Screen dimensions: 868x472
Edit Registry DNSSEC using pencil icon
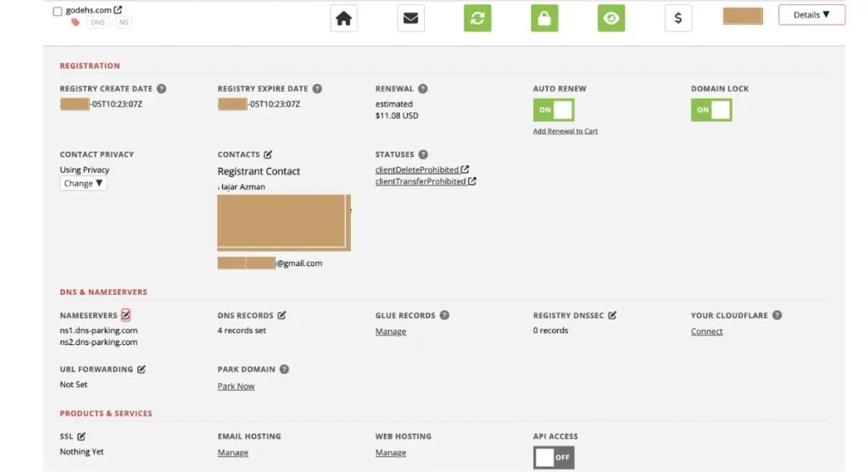point(612,315)
